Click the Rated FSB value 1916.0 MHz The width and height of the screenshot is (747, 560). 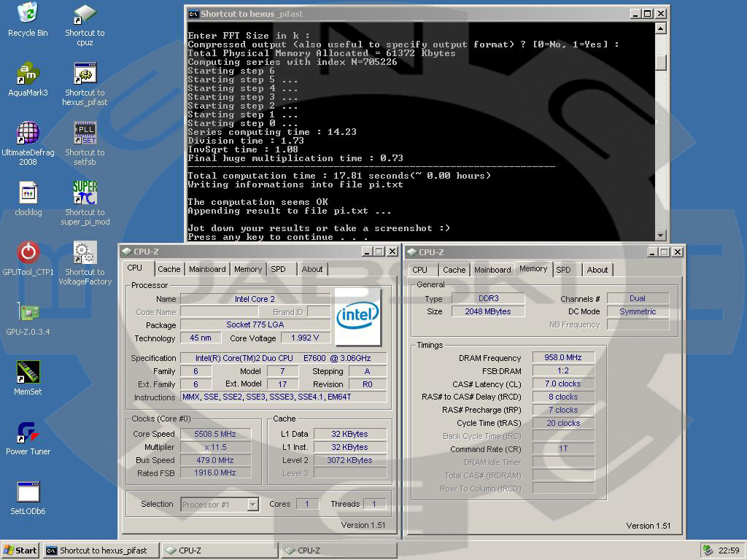(215, 472)
